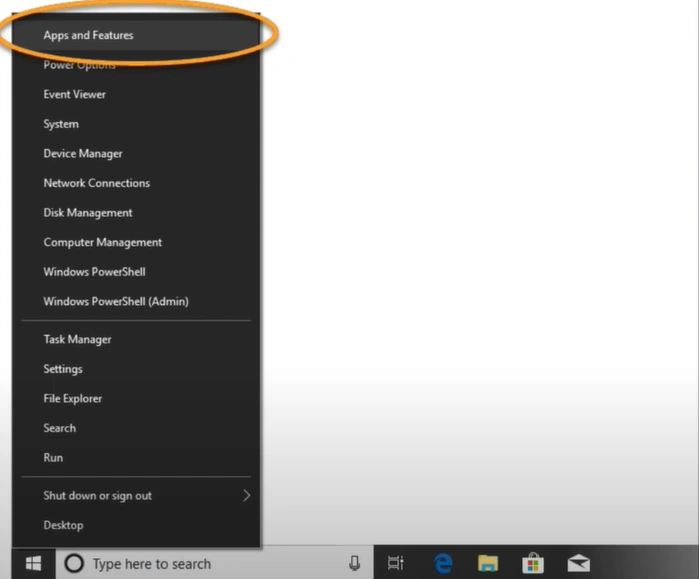Choose Desktop menu entry
699x579 pixels.
click(136, 525)
